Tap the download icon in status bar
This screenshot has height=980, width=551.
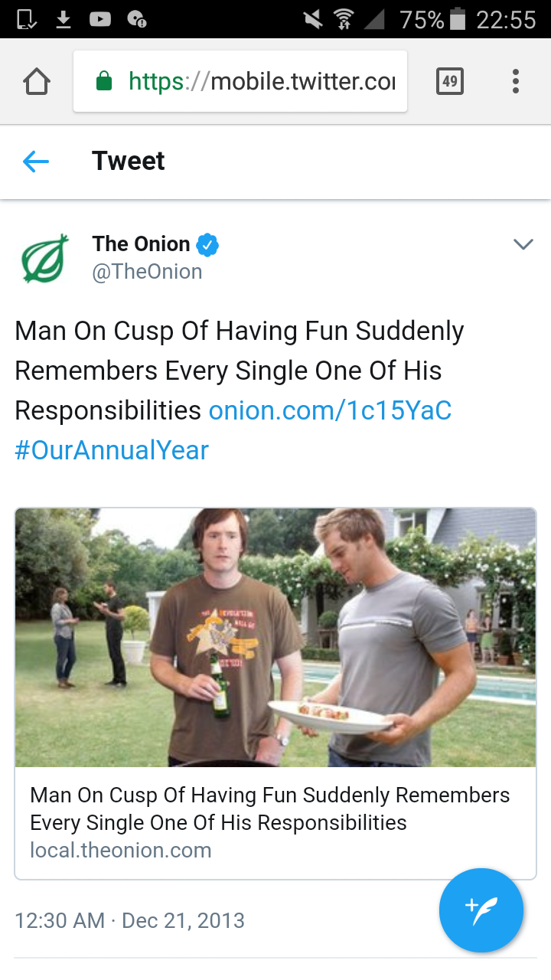click(x=64, y=19)
